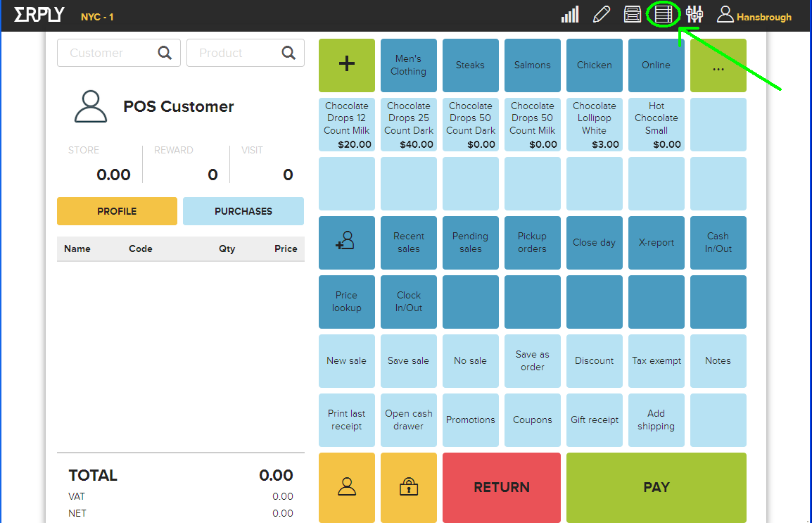The width and height of the screenshot is (812, 523).
Task: Click the green PAY button
Action: [x=656, y=487]
